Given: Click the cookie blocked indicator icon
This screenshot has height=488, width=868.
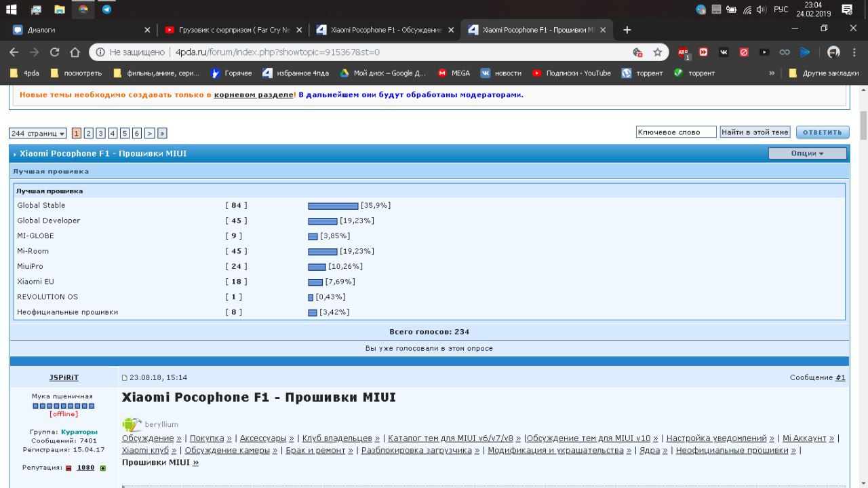Looking at the screenshot, I should (x=637, y=52).
